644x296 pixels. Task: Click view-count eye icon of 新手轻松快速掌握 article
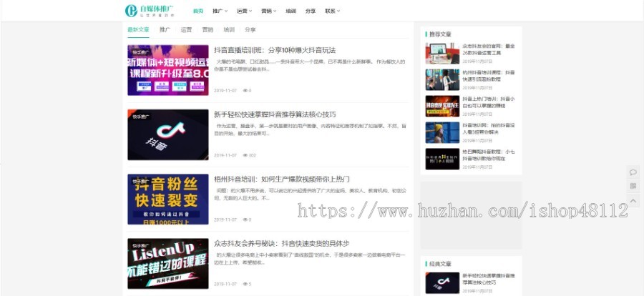245,155
